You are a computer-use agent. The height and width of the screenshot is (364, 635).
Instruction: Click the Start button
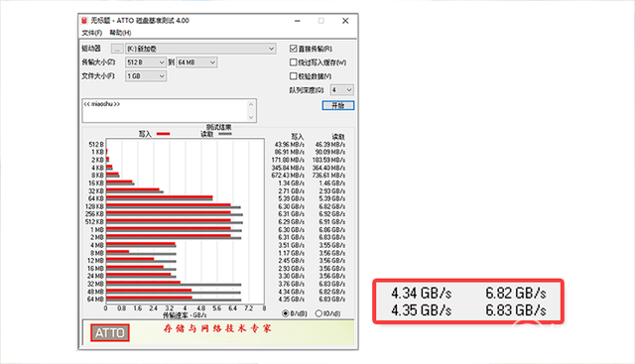coord(338,105)
